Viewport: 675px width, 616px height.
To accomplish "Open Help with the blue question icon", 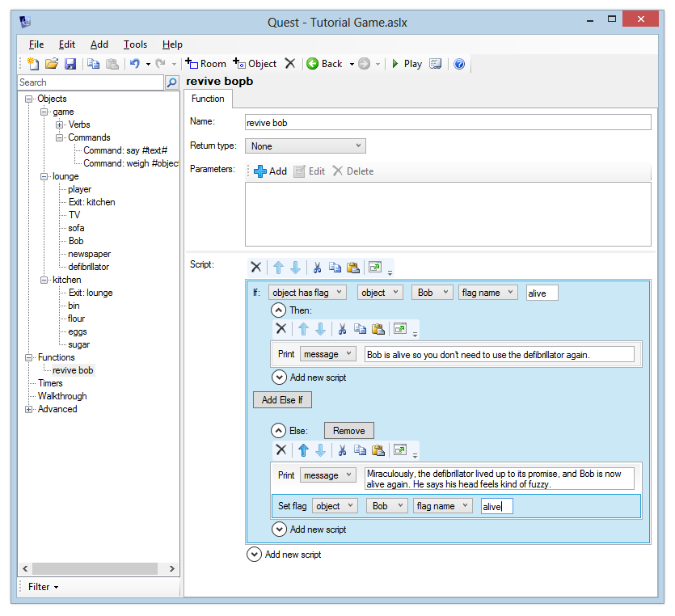I will [x=459, y=64].
